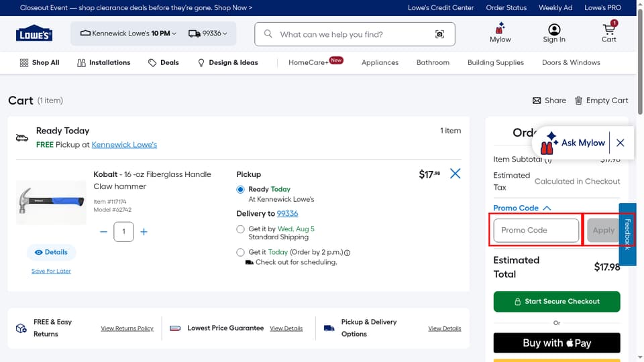Screen dimensions: 644x362
Task: Click Buy with Apple Pay button
Action: coord(557,343)
